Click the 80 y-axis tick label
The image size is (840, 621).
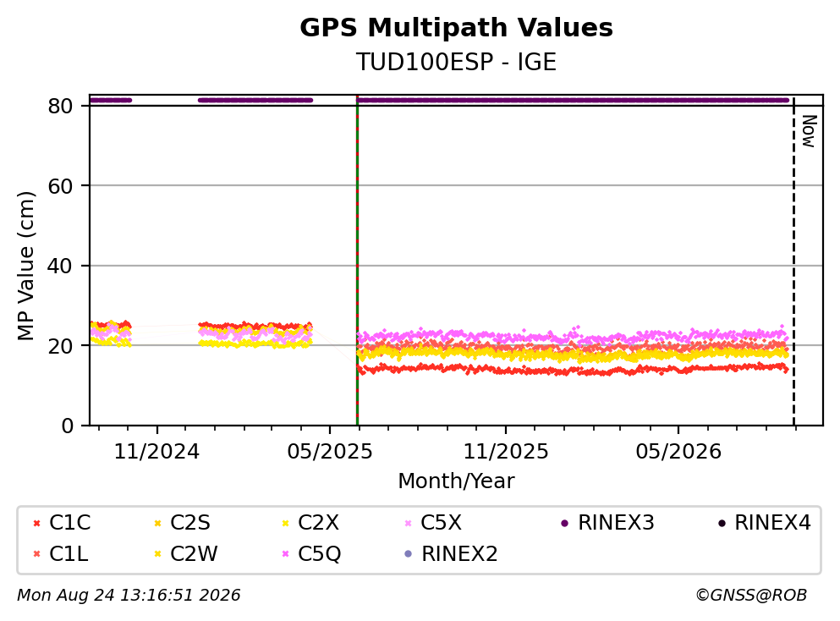pyautogui.click(x=60, y=106)
